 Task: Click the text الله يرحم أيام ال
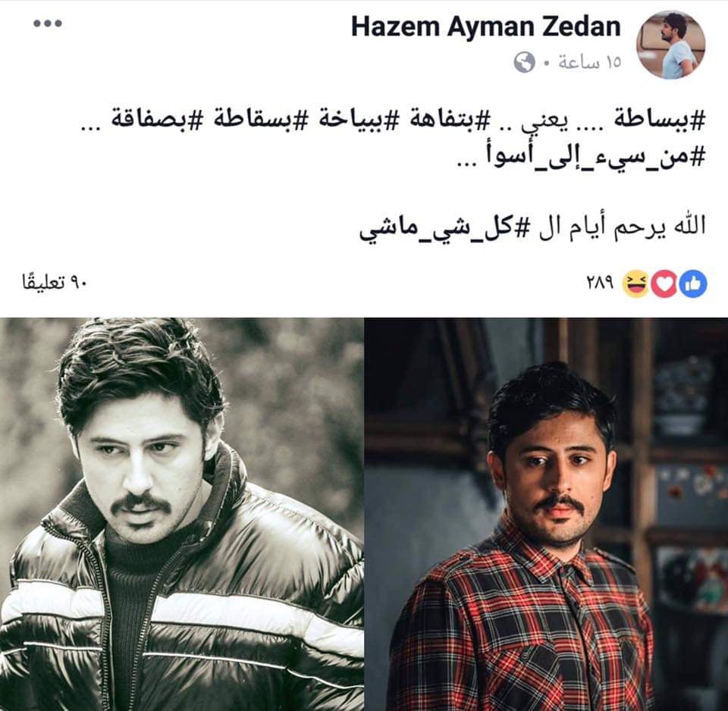[621, 227]
